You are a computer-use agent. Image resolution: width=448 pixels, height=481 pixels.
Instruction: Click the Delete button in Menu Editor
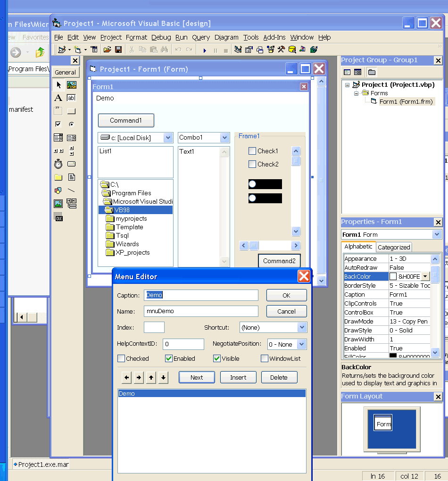279,377
